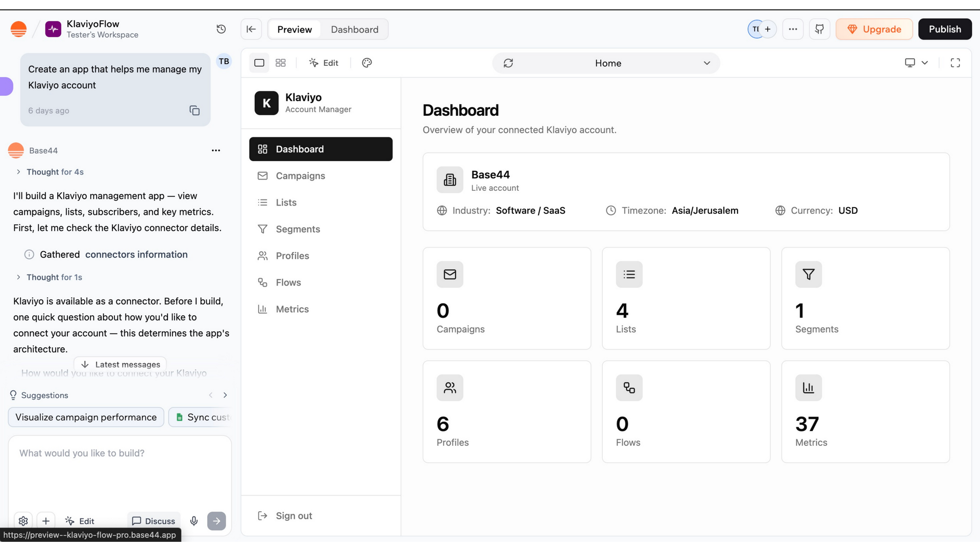This screenshot has height=551, width=980.
Task: Switch to single page view icon
Action: tap(259, 63)
